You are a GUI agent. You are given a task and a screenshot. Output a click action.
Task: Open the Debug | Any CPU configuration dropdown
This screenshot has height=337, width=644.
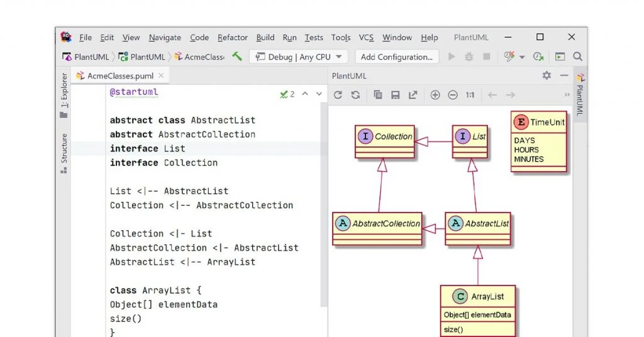pos(299,57)
